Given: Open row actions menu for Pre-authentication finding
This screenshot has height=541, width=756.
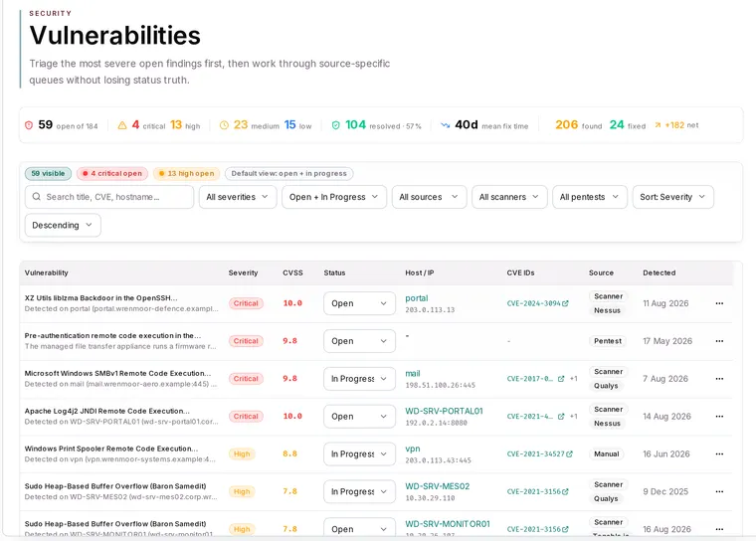Looking at the screenshot, I should coord(719,341).
